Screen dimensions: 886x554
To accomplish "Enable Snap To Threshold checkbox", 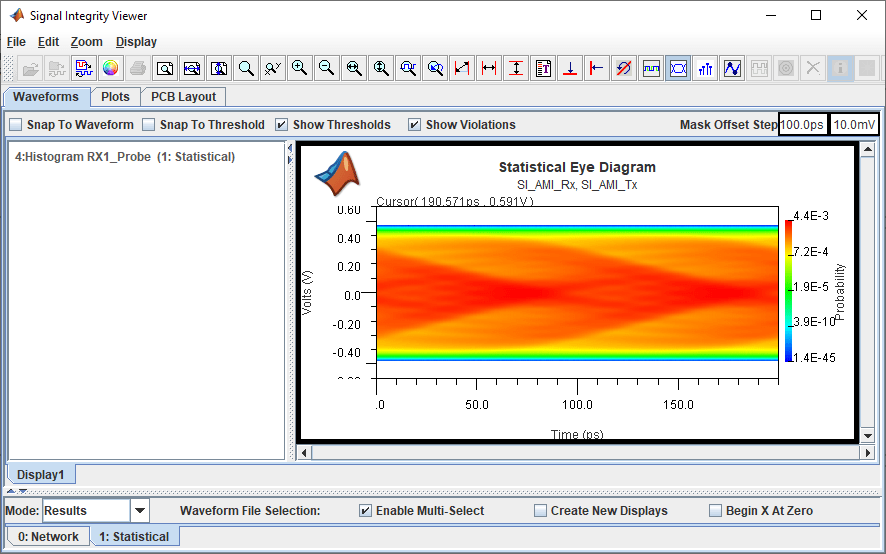I will tap(149, 124).
